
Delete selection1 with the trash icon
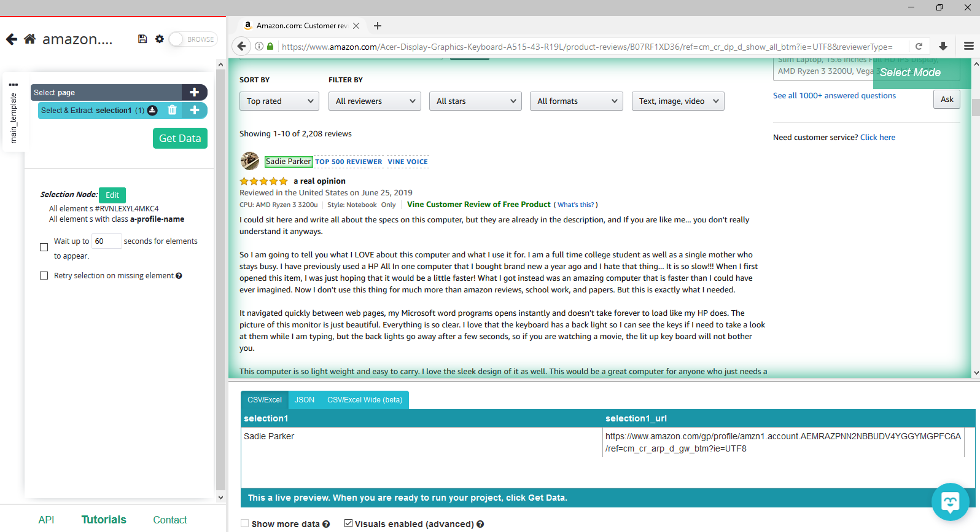[173, 110]
